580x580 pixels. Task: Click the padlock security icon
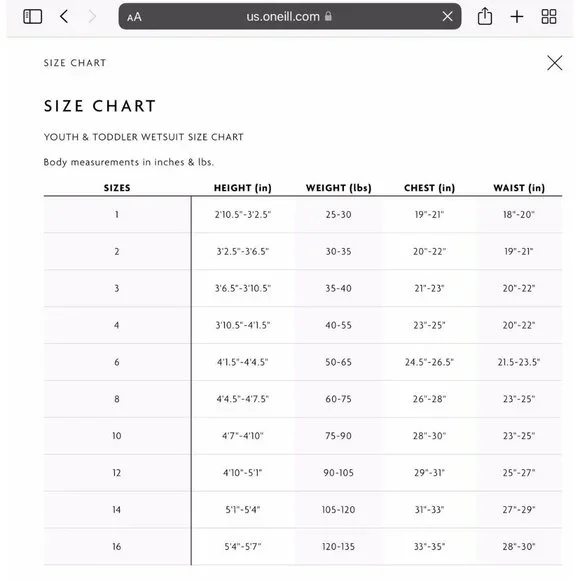pos(328,16)
